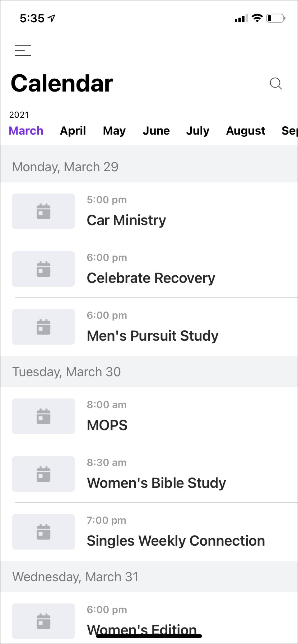Tap the MOPS event calendar icon
Image resolution: width=298 pixels, height=644 pixels.
click(43, 416)
